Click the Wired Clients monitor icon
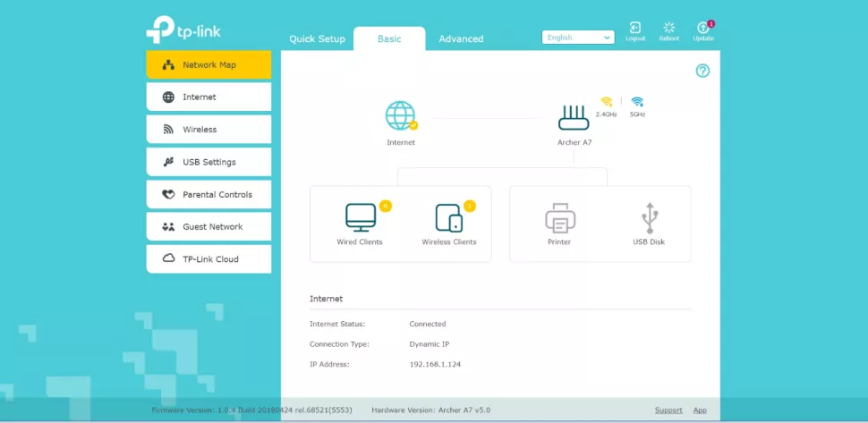This screenshot has height=423, width=868. pyautogui.click(x=361, y=218)
